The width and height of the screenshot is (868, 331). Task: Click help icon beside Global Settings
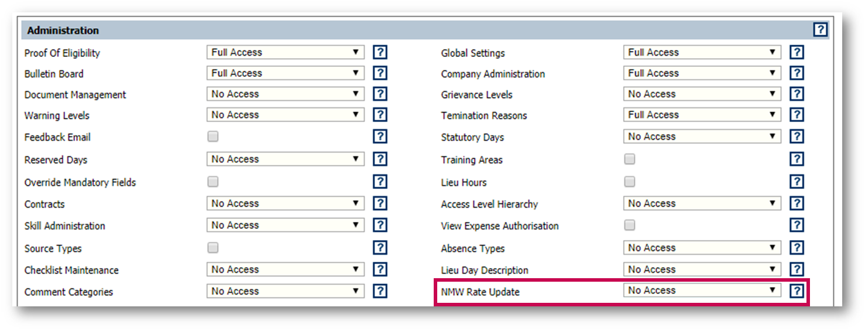point(796,52)
